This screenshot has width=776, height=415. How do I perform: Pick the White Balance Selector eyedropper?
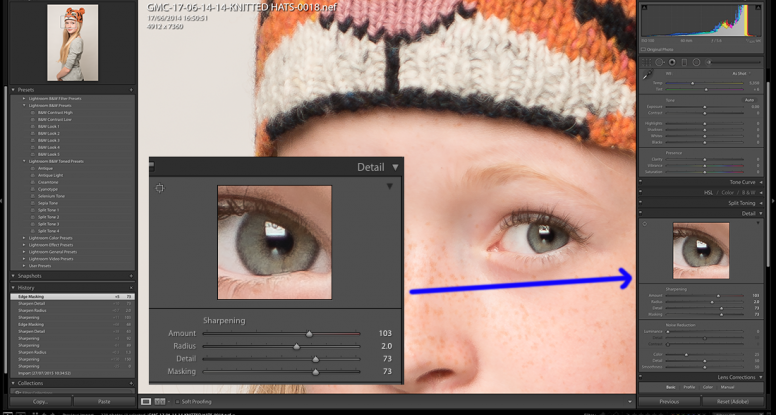(x=647, y=75)
